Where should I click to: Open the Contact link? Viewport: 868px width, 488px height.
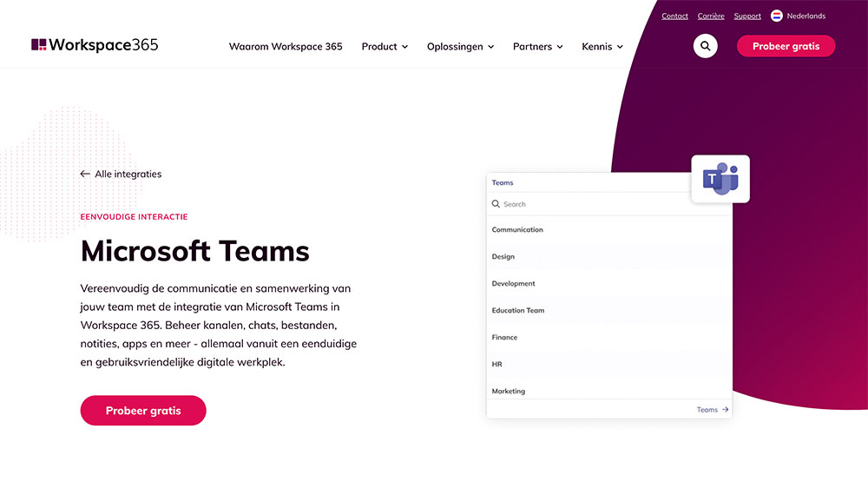click(674, 16)
